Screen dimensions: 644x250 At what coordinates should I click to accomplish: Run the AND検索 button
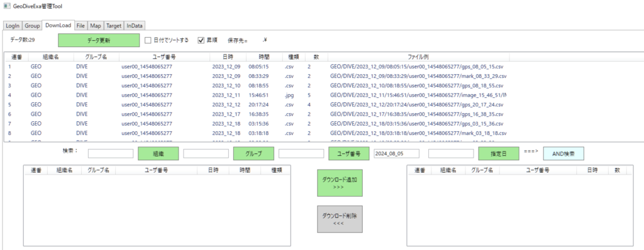click(x=563, y=153)
